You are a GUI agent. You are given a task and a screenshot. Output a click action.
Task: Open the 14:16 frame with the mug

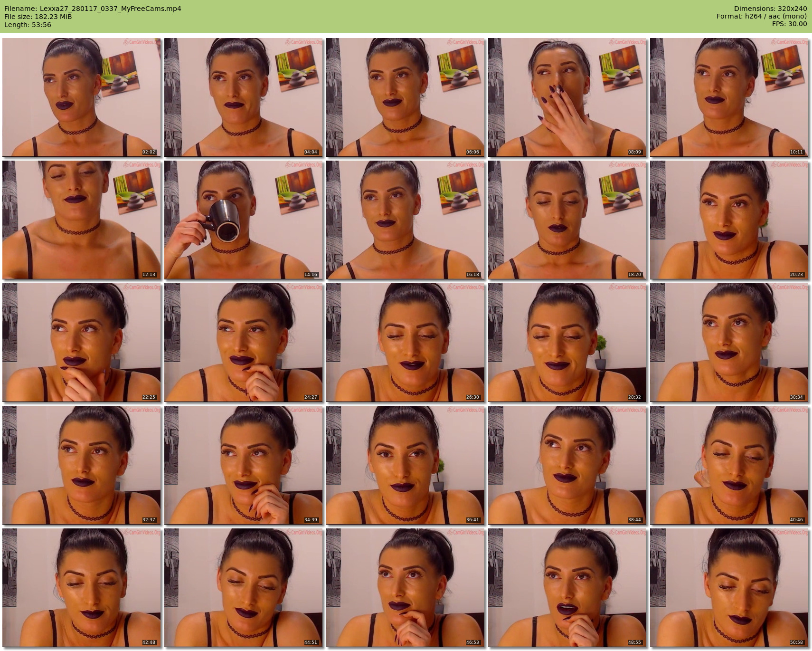244,220
